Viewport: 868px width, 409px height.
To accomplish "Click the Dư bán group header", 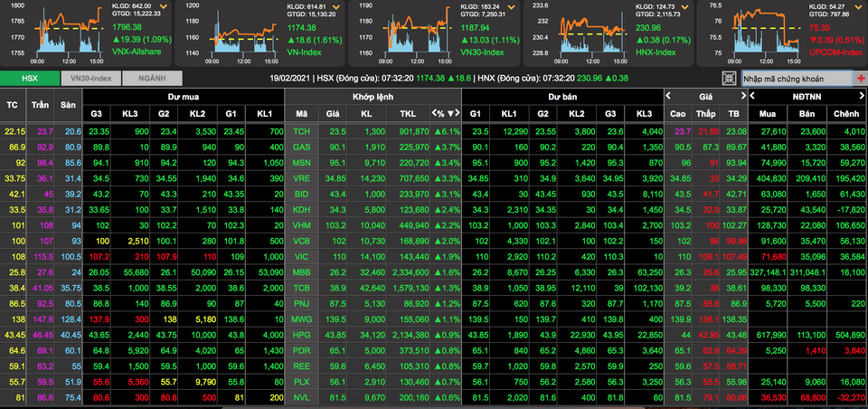I will click(x=561, y=97).
